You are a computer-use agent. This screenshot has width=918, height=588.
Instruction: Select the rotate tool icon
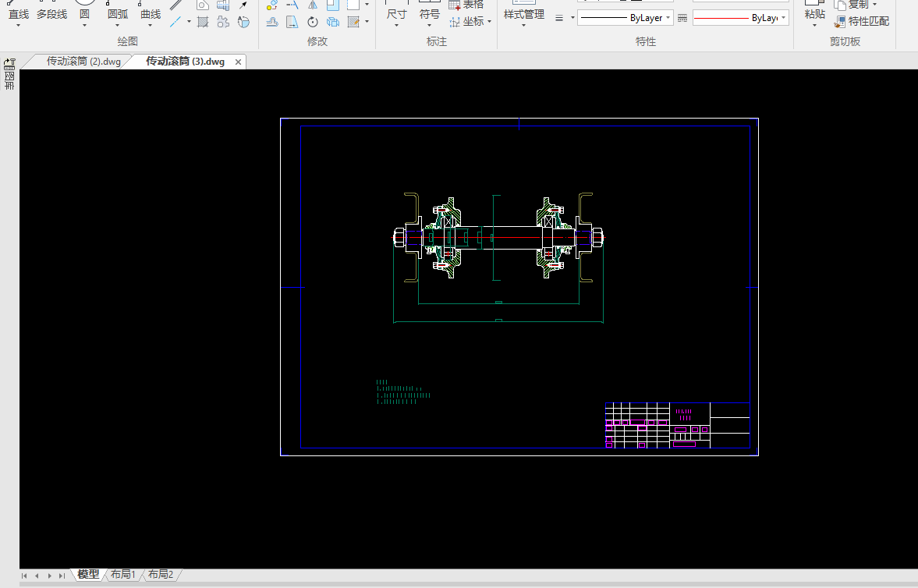click(313, 23)
